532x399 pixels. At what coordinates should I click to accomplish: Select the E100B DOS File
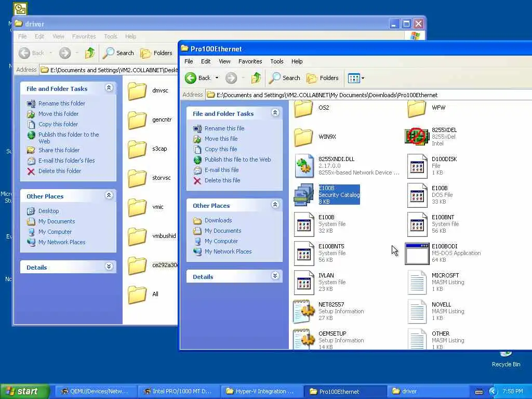(430, 195)
